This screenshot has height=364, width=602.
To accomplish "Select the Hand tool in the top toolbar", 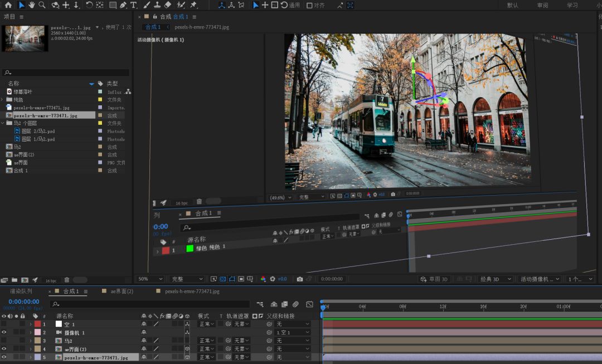I will click(x=32, y=5).
